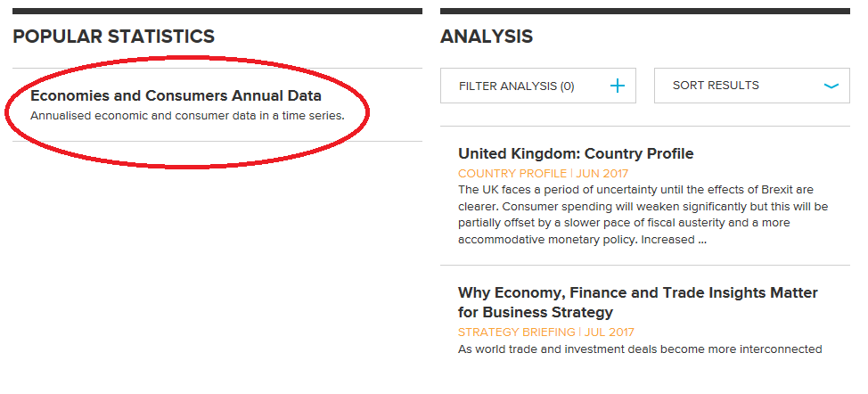The image size is (868, 394).
Task: Click the ellipsis ending the UK summary
Action: coord(701,240)
